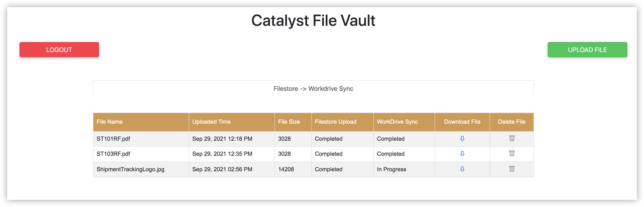Image resolution: width=644 pixels, height=207 pixels.
Task: Click the ST103RF.pdf file name cell
Action: coord(113,154)
